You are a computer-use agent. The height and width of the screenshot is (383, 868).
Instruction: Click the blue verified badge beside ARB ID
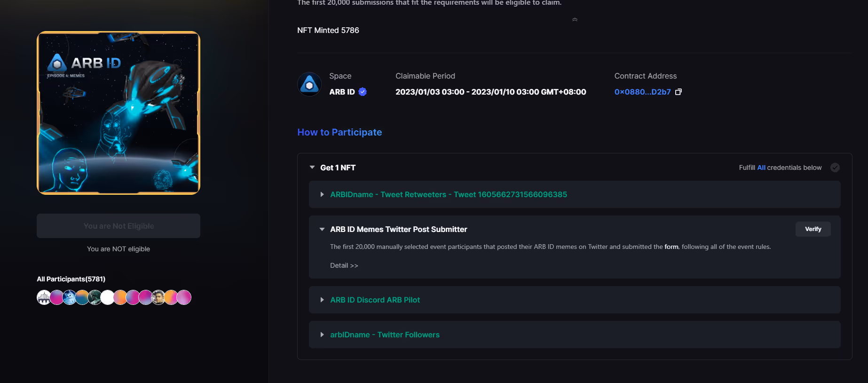(x=363, y=92)
